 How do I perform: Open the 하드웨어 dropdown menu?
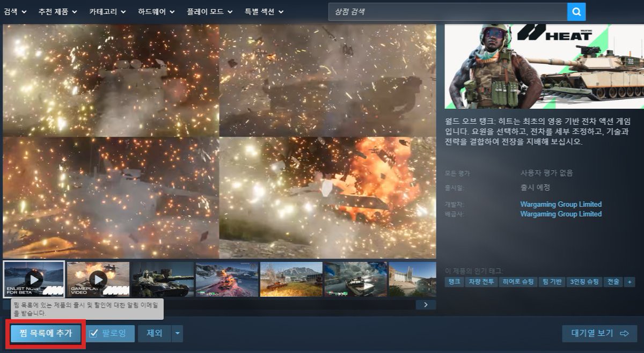point(157,11)
